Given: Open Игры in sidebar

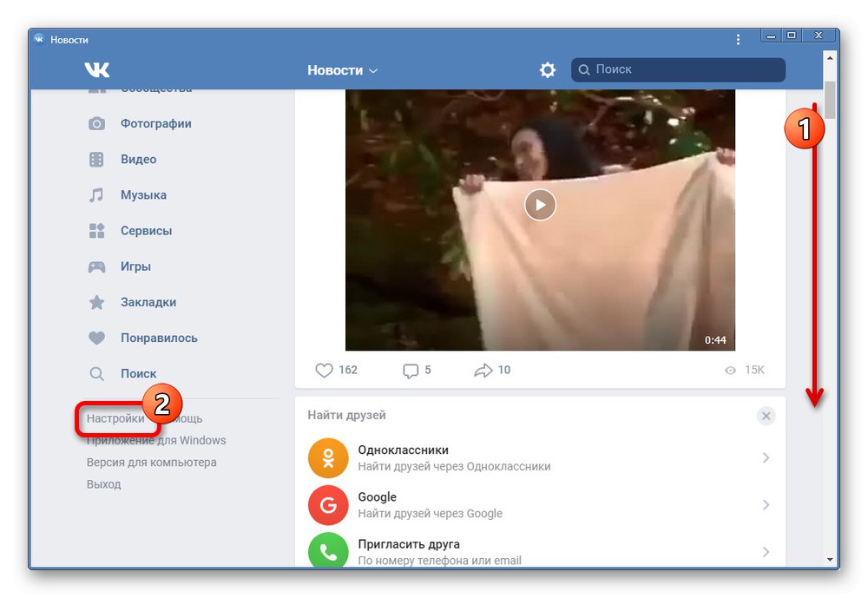Looking at the screenshot, I should tap(135, 266).
